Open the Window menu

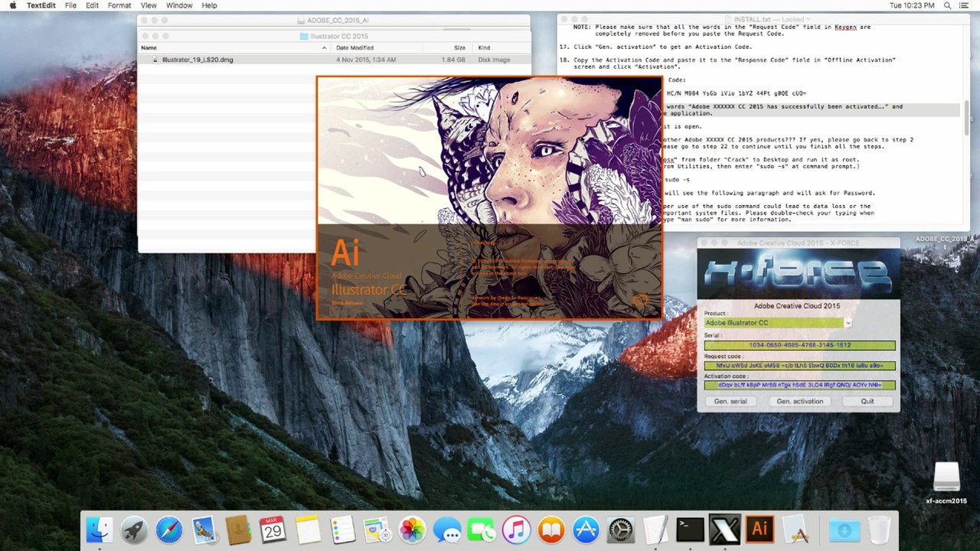pyautogui.click(x=179, y=5)
